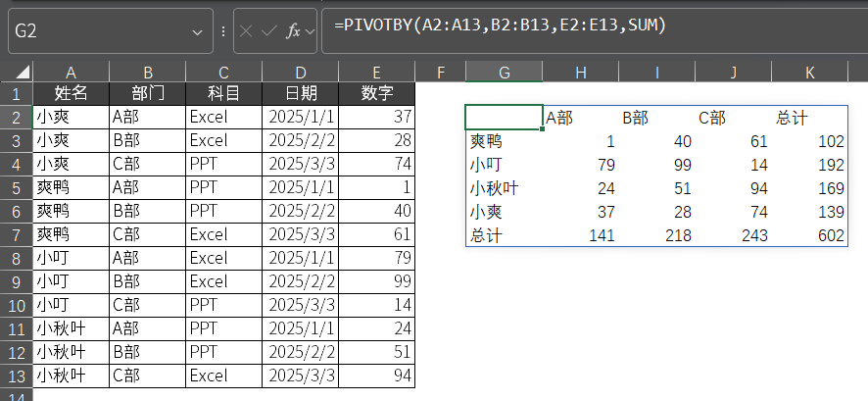Click the 数字 header cell
The image size is (868, 401).
point(377,93)
